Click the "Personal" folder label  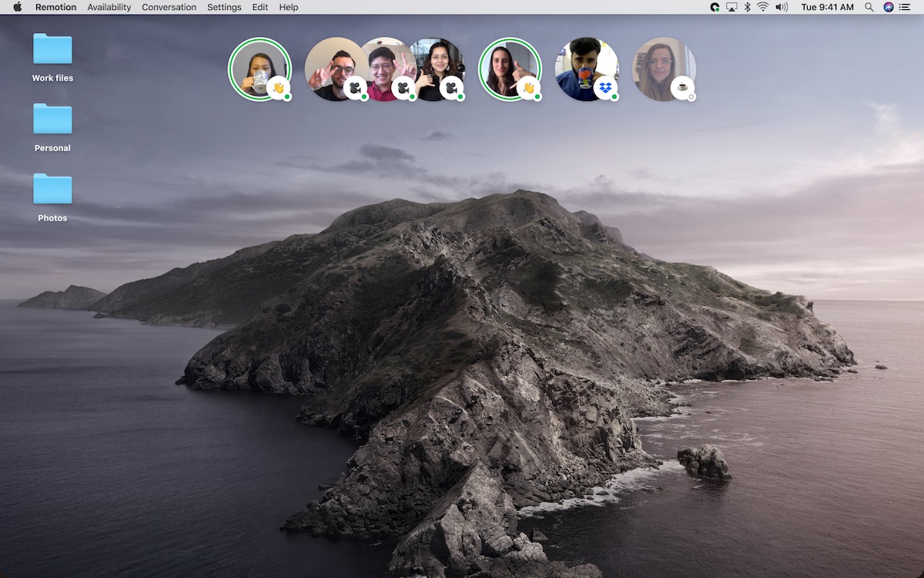point(52,148)
